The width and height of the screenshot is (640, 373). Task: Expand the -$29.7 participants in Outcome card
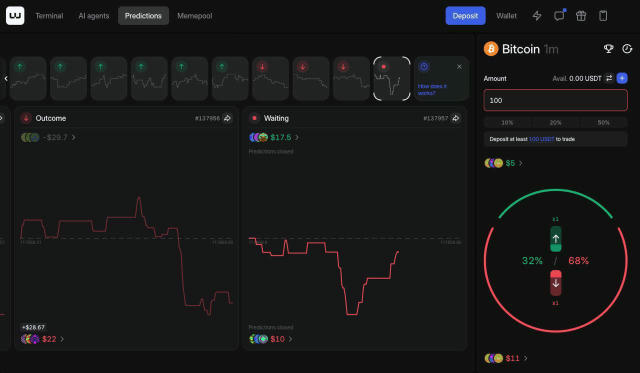point(48,138)
